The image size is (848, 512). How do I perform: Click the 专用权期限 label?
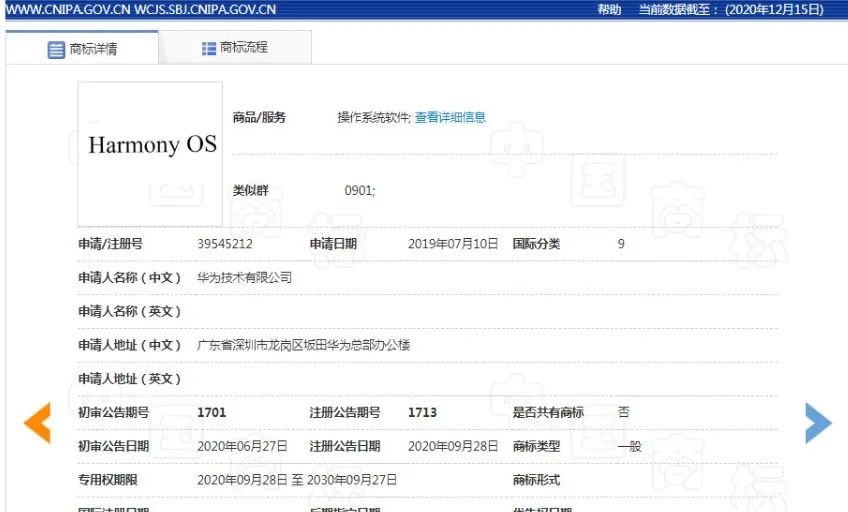click(x=108, y=480)
